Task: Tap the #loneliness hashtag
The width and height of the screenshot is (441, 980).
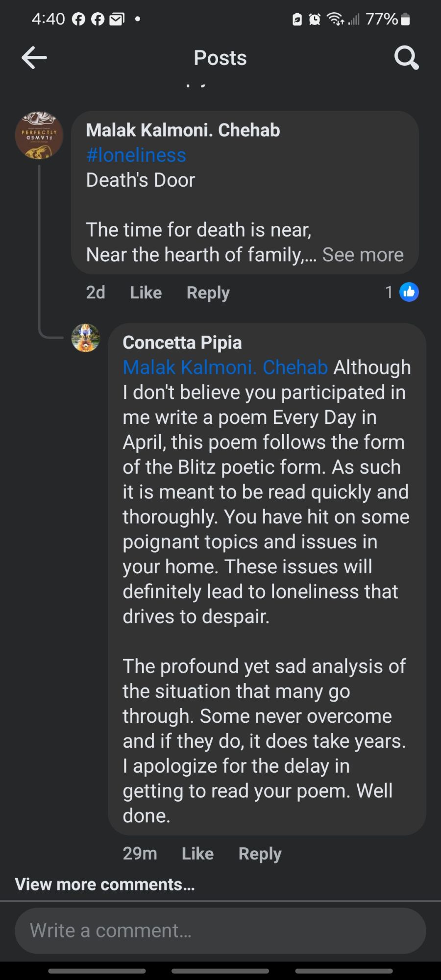Action: click(136, 155)
